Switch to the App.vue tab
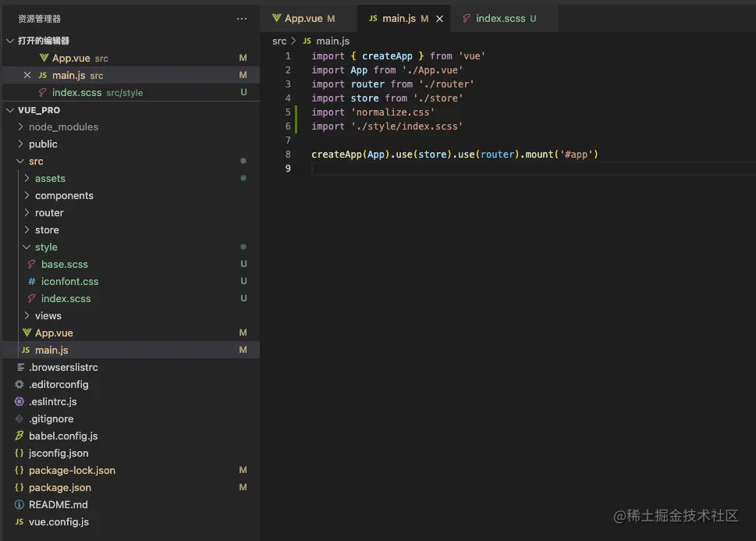756x541 pixels. (309, 19)
